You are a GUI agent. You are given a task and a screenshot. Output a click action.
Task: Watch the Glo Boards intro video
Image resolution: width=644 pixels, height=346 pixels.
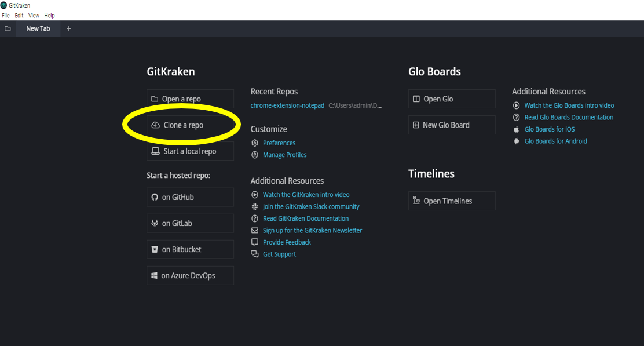point(569,105)
